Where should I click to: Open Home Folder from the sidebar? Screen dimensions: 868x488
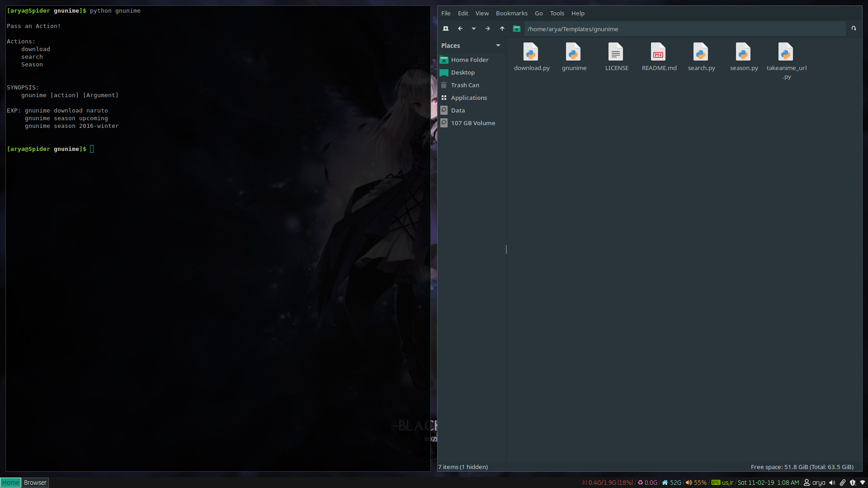(470, 60)
